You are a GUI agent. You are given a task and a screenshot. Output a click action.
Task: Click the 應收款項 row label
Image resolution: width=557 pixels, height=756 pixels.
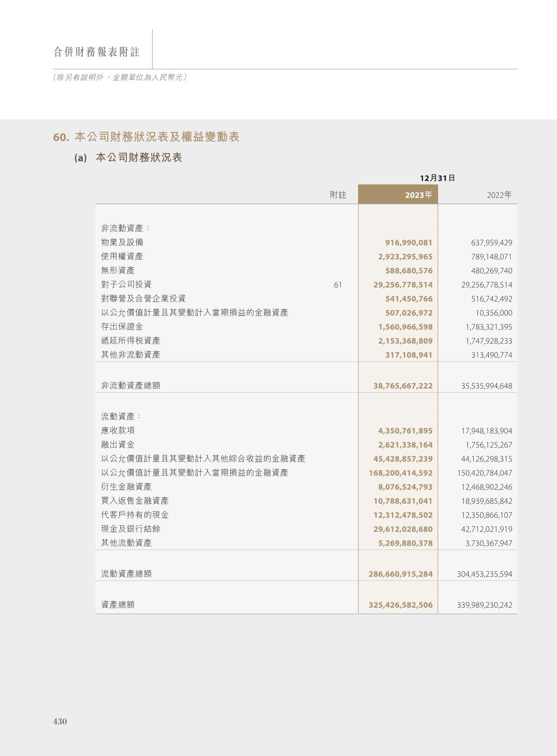118,431
